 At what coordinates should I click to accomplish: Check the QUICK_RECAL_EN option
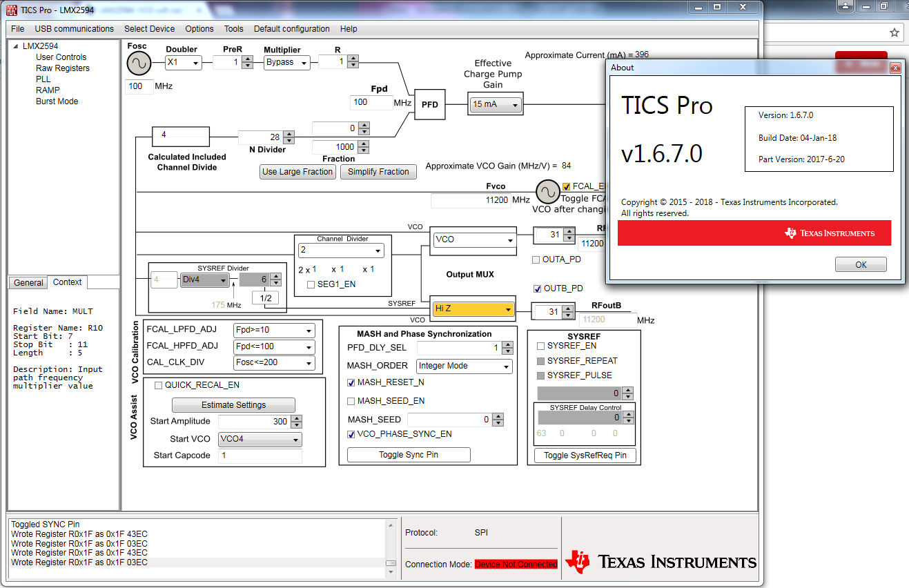tap(159, 385)
